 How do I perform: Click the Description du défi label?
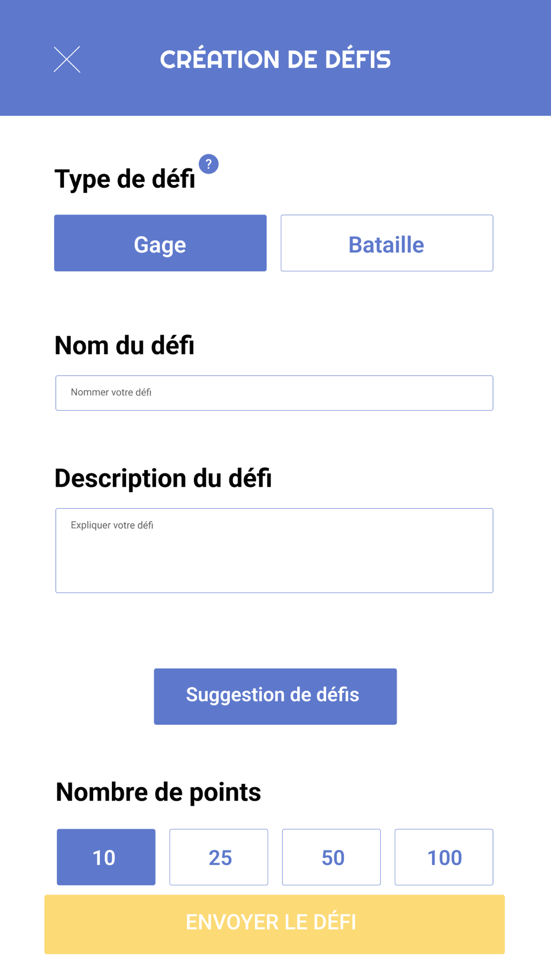tap(163, 478)
